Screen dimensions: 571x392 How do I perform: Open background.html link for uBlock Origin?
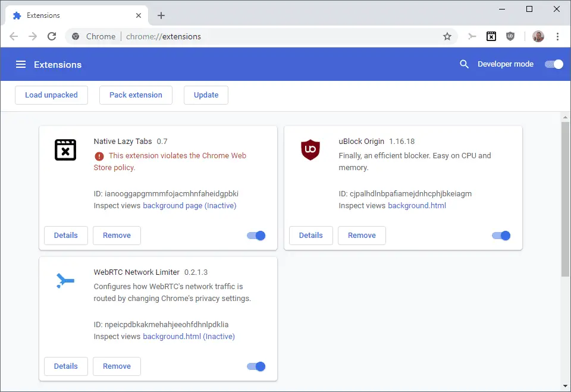416,205
